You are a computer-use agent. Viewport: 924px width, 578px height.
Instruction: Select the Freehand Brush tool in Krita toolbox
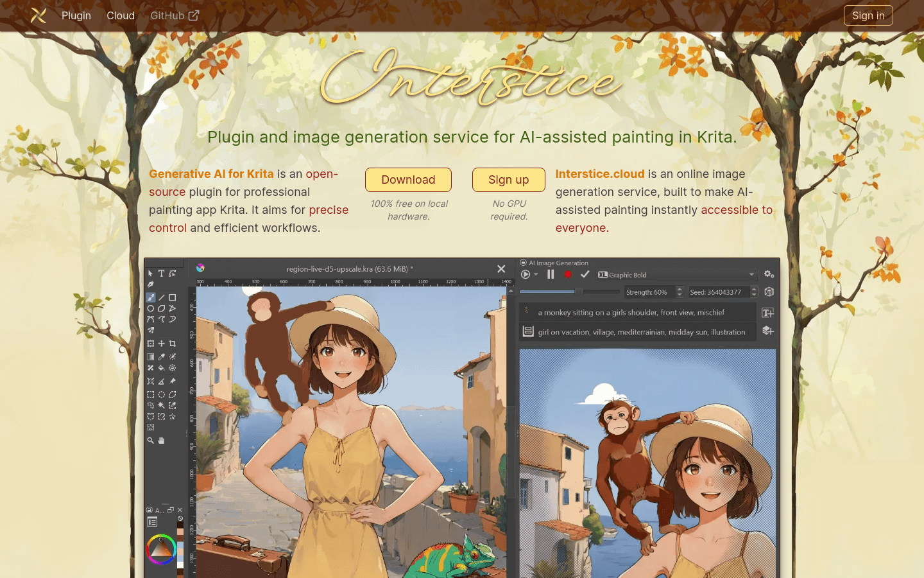[x=151, y=297]
